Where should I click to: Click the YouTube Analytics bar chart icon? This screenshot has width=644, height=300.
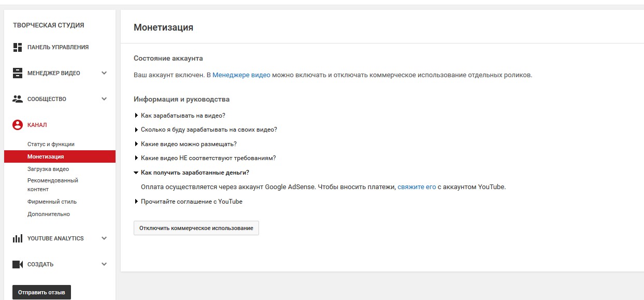pos(18,238)
